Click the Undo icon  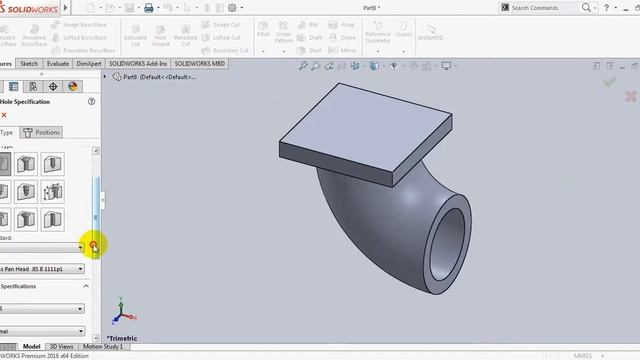coord(168,8)
